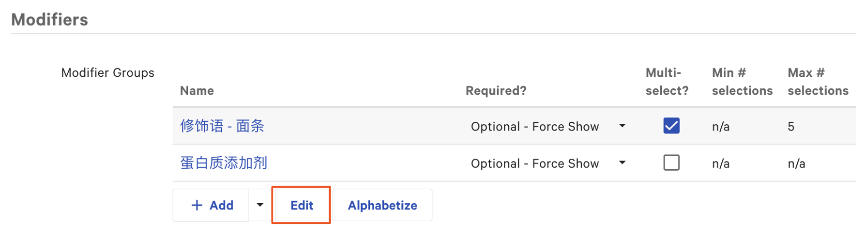
Task: Click the Edit button
Action: tap(302, 205)
